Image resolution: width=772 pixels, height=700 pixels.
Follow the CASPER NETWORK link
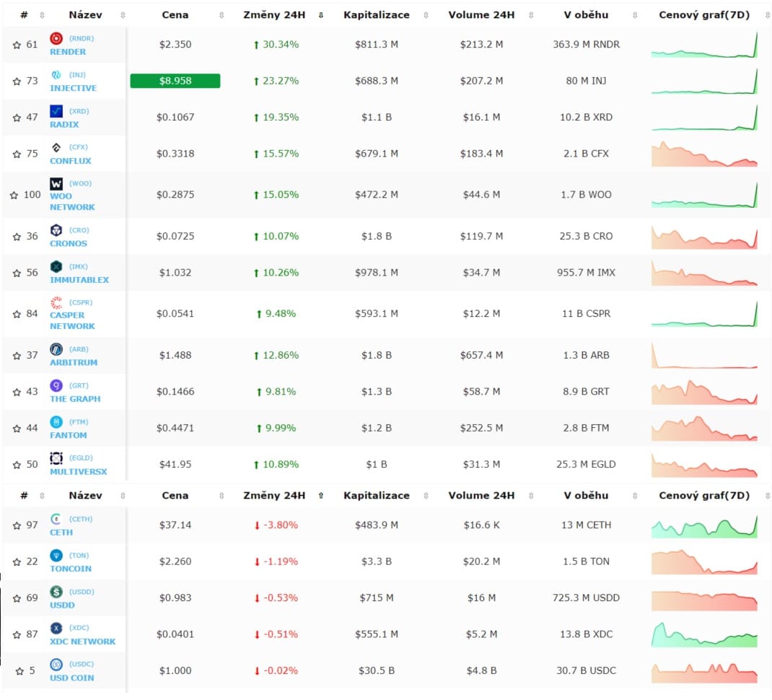tap(72, 320)
